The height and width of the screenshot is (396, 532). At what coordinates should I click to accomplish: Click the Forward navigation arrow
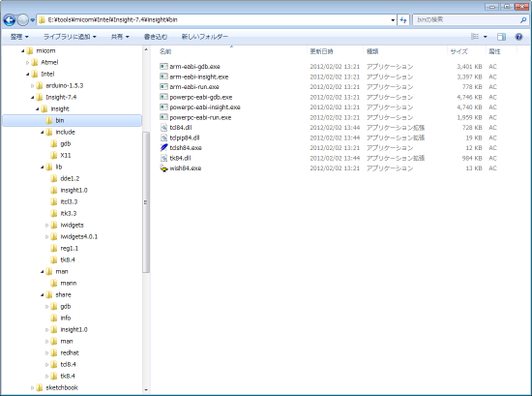tap(23, 20)
